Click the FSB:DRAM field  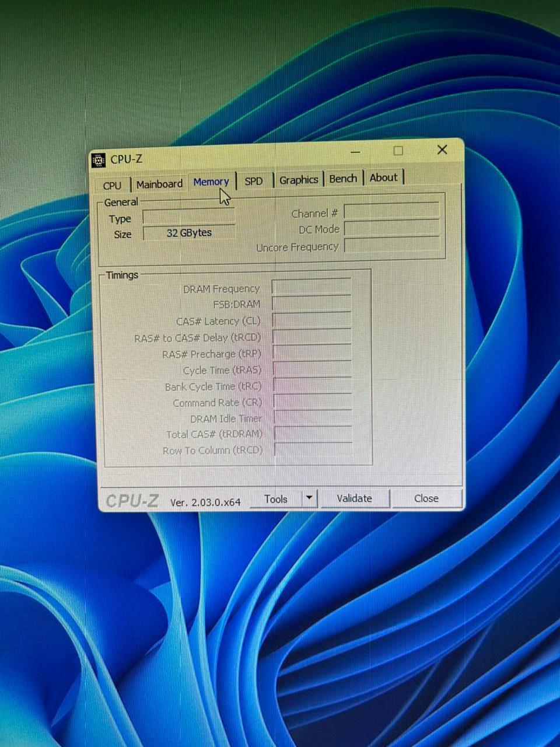click(311, 303)
